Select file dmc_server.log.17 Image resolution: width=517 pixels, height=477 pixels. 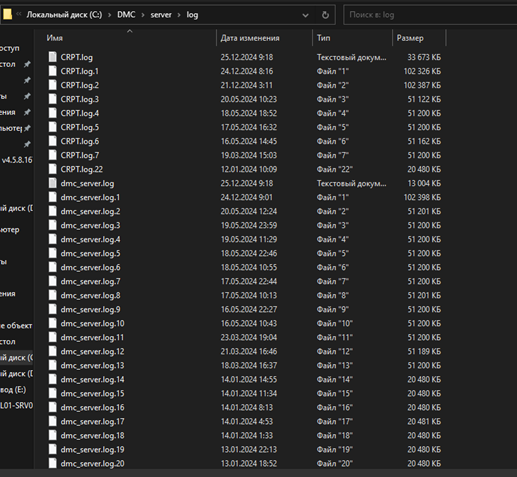click(92, 421)
